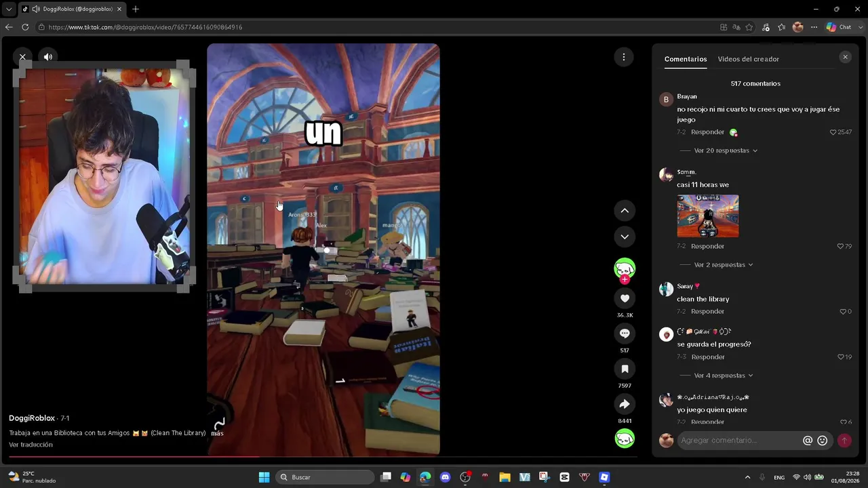Mute the video sound
The image size is (868, 488).
tap(48, 57)
